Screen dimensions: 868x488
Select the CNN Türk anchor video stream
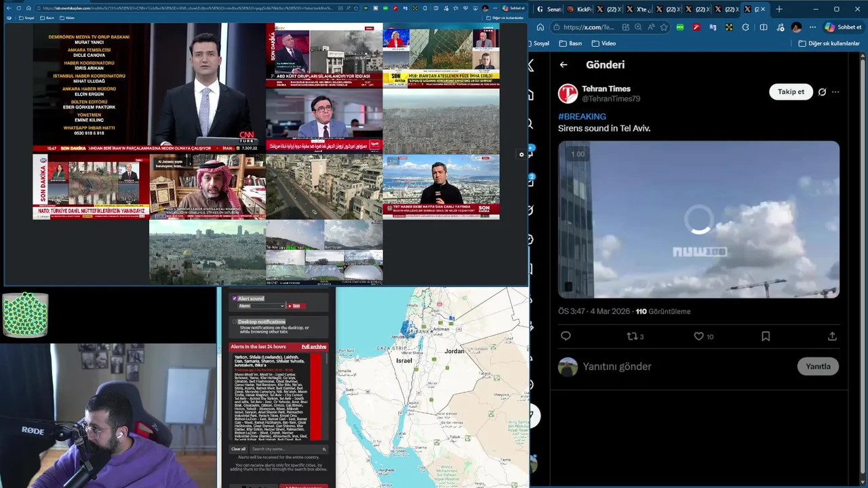click(149, 88)
